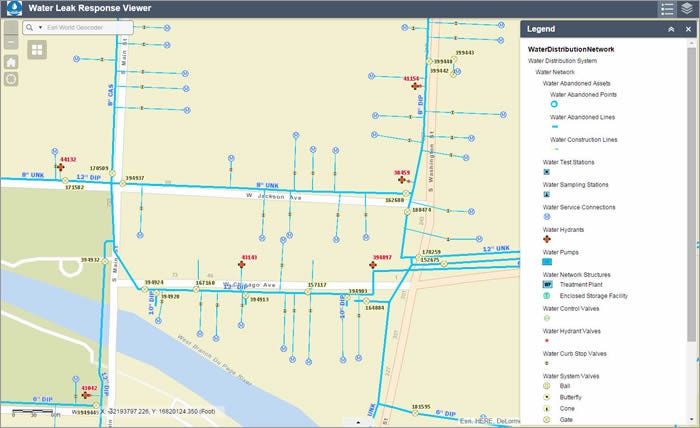Click the Water Curb Stop Valves legend label

(x=575, y=353)
